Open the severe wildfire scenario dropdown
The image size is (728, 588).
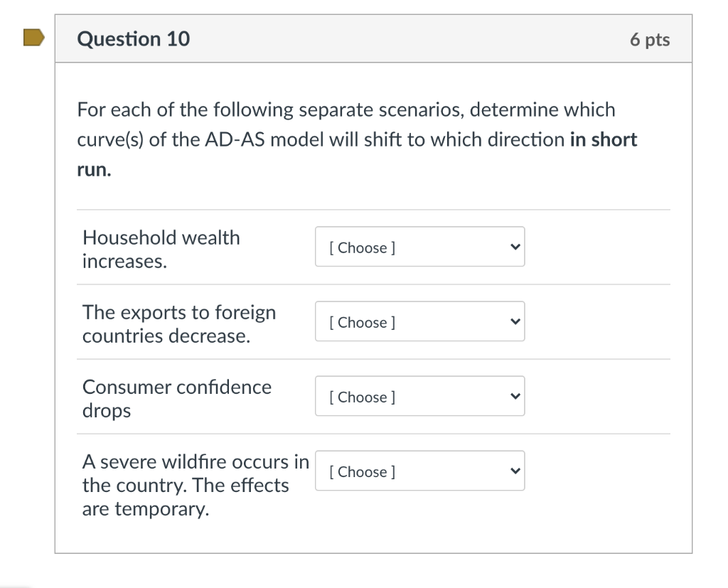click(419, 471)
